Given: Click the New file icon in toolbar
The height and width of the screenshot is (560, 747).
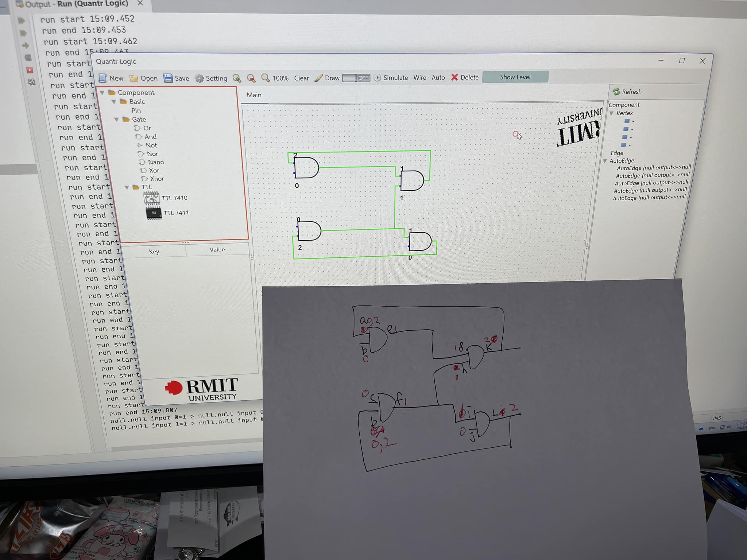Looking at the screenshot, I should tap(103, 78).
